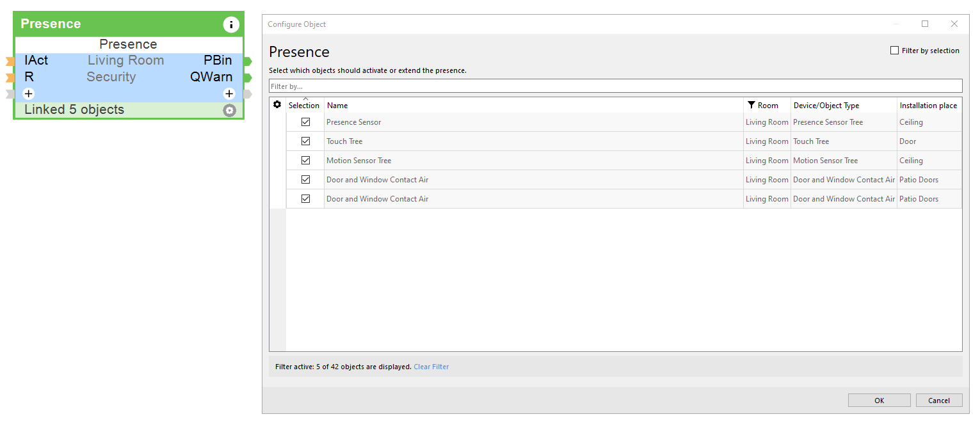Screen dimensions: 980x421
Task: Click the gear icon beside Linked 5 objects
Action: pyautogui.click(x=229, y=111)
